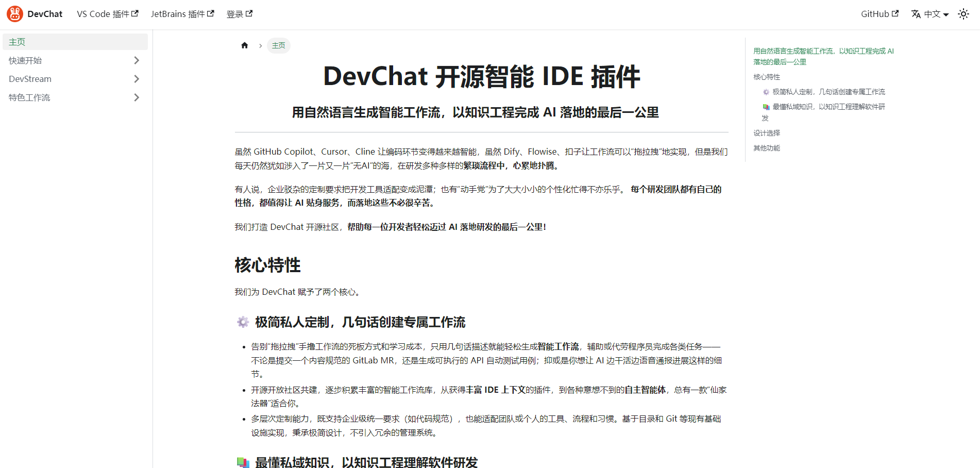Jump to 设计选择 in table of contents
Image resolution: width=980 pixels, height=468 pixels.
767,133
